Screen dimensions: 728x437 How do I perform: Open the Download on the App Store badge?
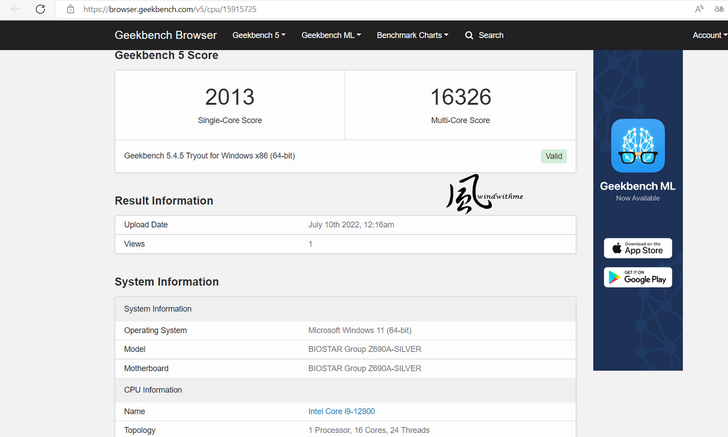tap(638, 248)
